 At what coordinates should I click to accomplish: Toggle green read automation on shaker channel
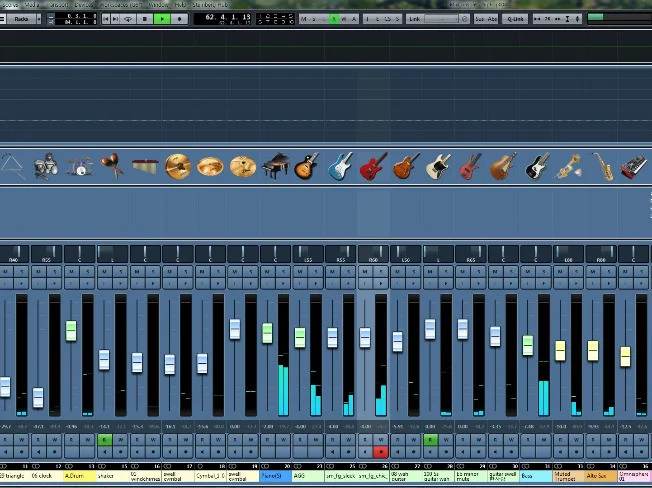(104, 439)
